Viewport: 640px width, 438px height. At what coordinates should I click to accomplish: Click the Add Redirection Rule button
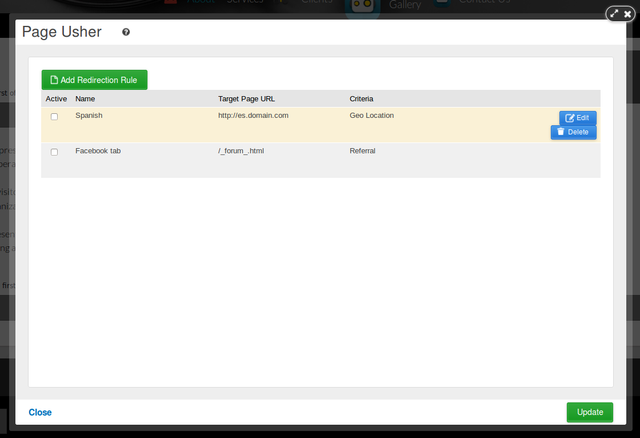[94, 80]
